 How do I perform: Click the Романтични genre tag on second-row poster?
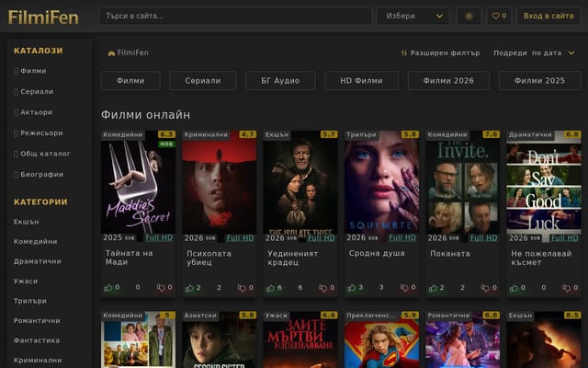point(449,316)
